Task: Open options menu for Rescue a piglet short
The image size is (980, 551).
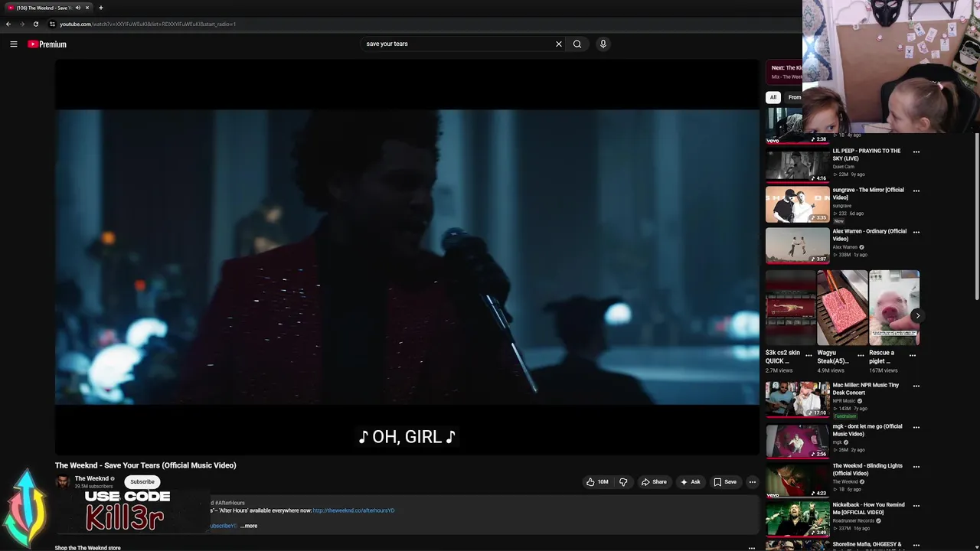Action: click(x=913, y=355)
